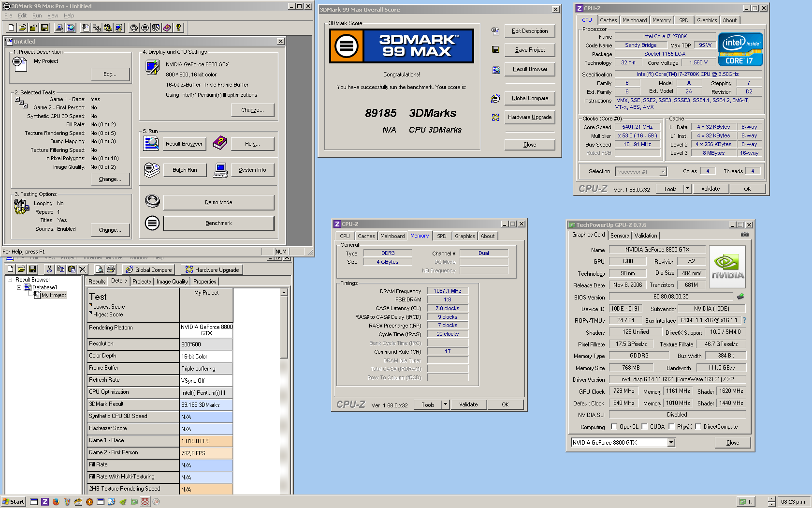Open the Validation tab in GPU-Z
The width and height of the screenshot is (812, 508).
tap(646, 236)
